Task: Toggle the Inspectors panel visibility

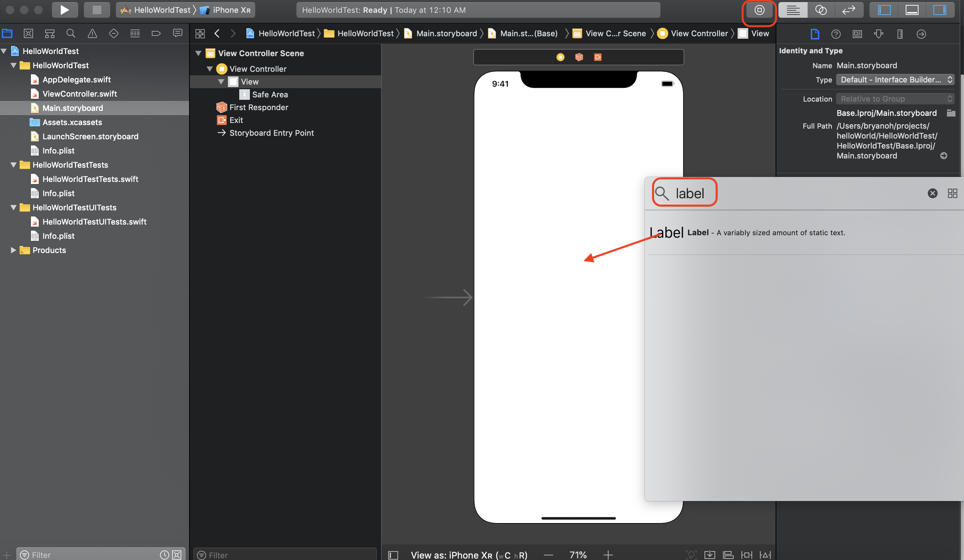Action: [x=939, y=10]
